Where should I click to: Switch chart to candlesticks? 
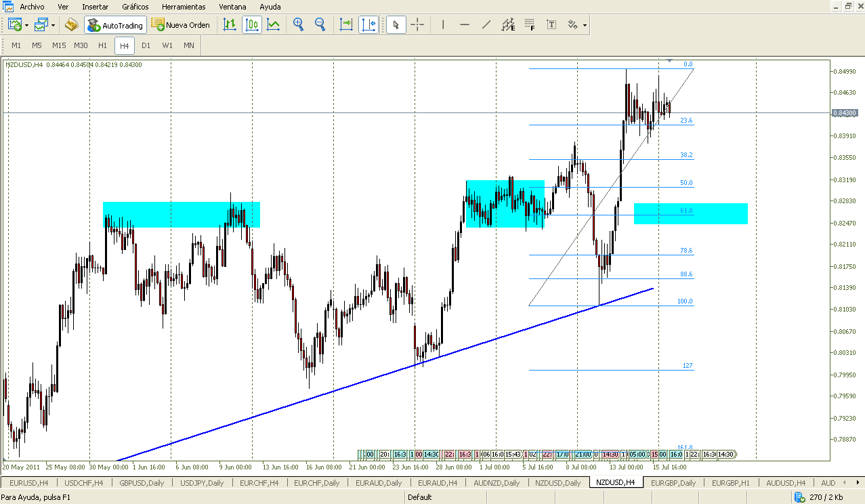[252, 25]
